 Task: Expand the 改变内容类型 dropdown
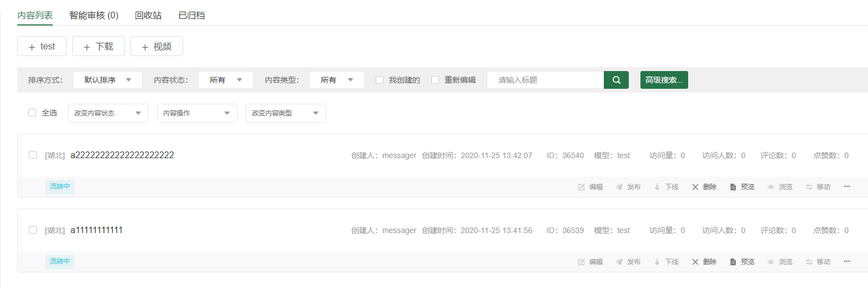[x=286, y=113]
